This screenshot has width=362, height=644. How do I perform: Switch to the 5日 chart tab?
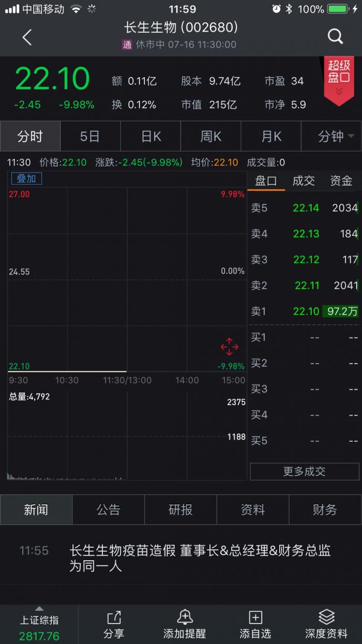coord(90,137)
